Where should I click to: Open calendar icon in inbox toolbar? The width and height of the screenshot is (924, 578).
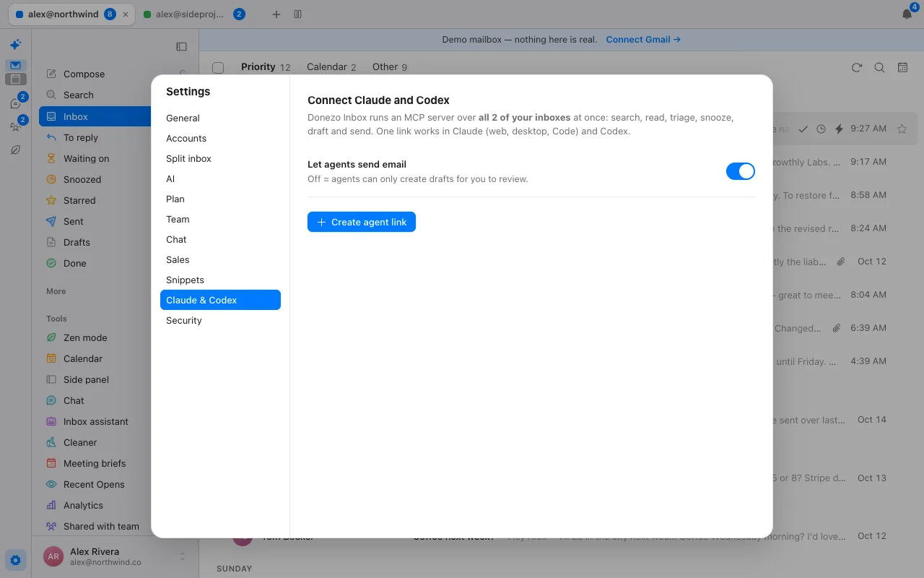[902, 67]
